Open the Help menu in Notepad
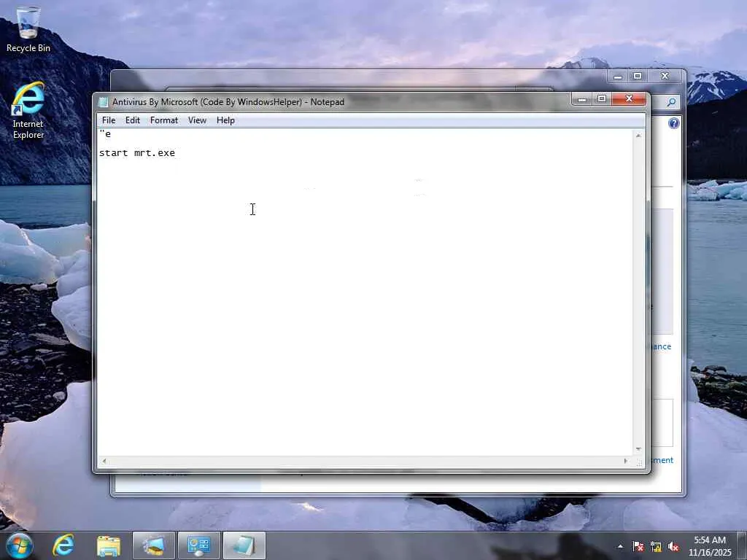 (225, 120)
